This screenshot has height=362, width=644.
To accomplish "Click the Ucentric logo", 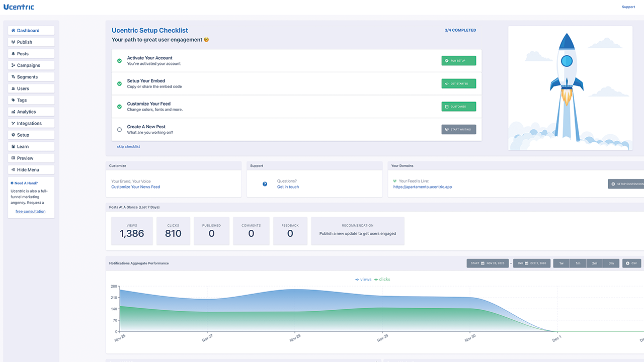I will (x=19, y=7).
